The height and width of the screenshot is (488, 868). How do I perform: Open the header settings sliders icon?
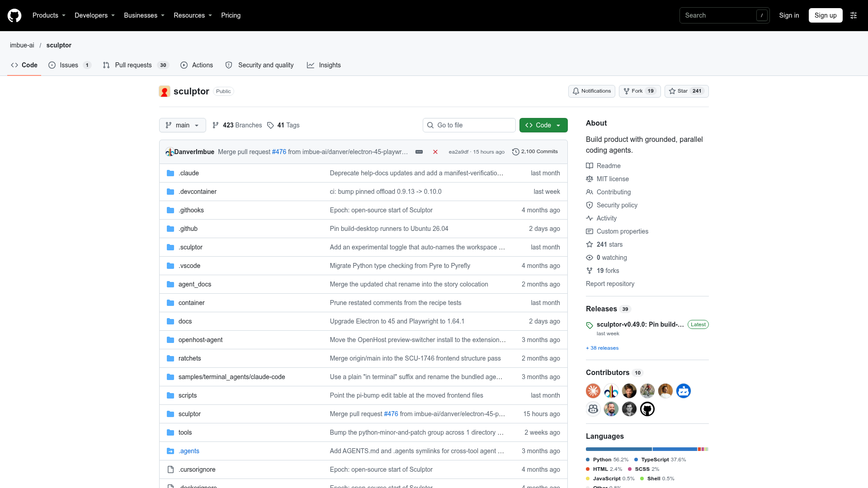point(854,15)
